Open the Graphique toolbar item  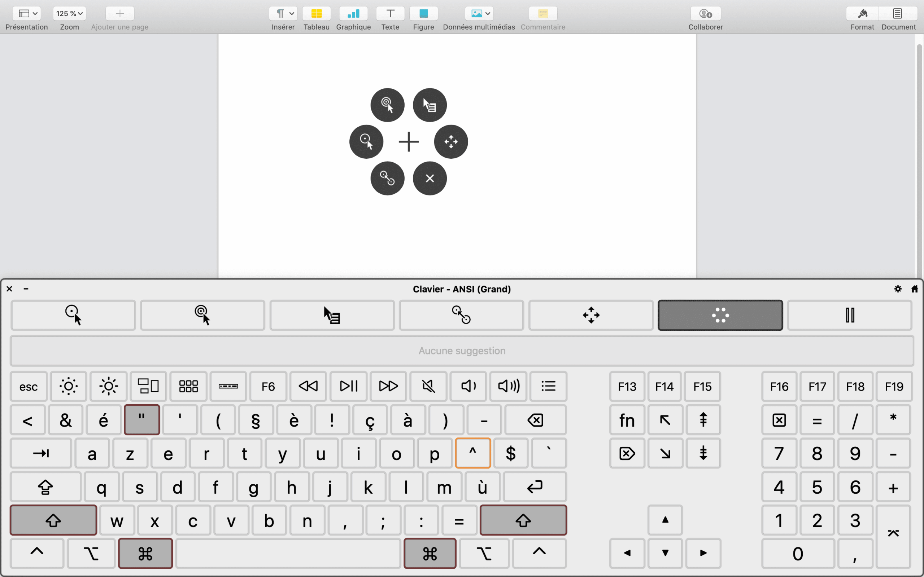coord(353,14)
